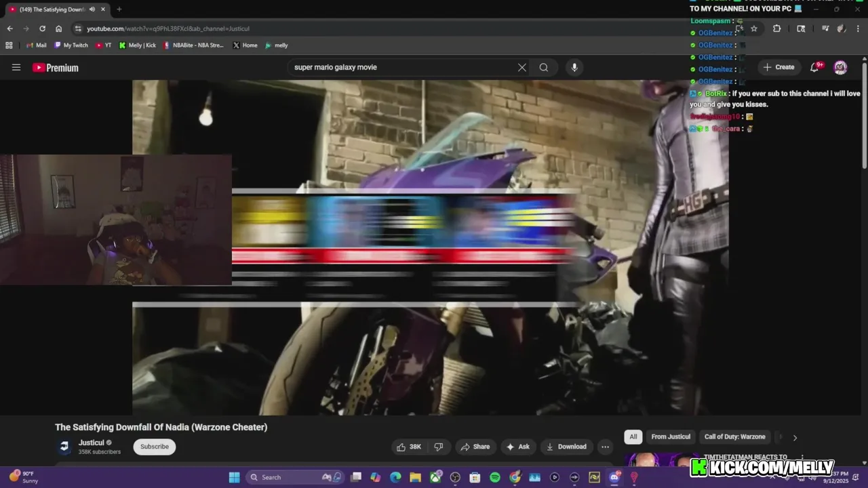This screenshot has width=868, height=488.
Task: Open Microsoft Edge from taskbar
Action: [x=395, y=477]
